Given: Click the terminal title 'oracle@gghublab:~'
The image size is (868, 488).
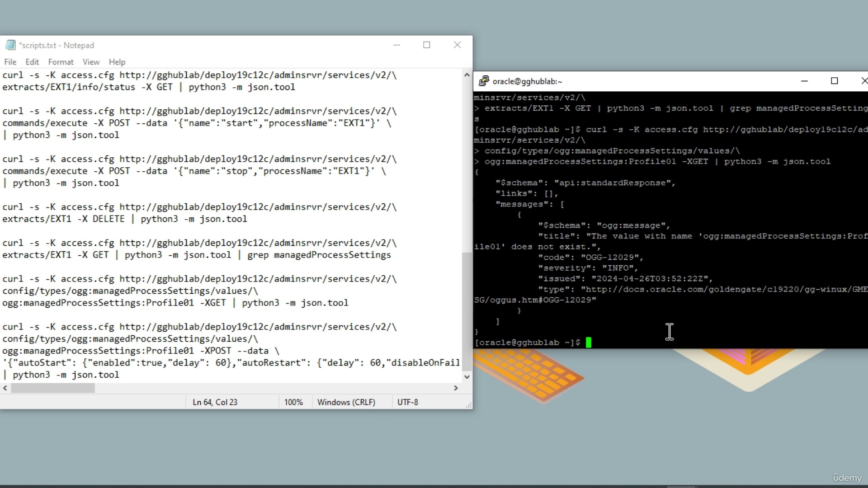Looking at the screenshot, I should [x=527, y=81].
